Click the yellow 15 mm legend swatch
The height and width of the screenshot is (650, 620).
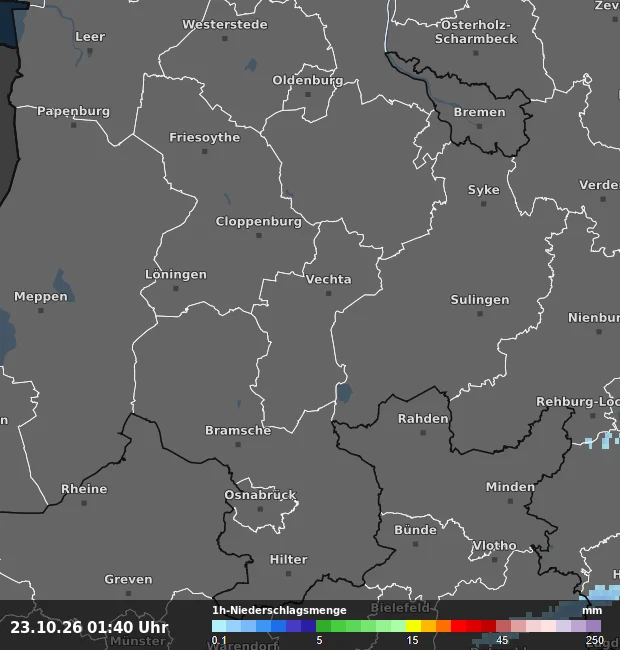click(x=413, y=626)
